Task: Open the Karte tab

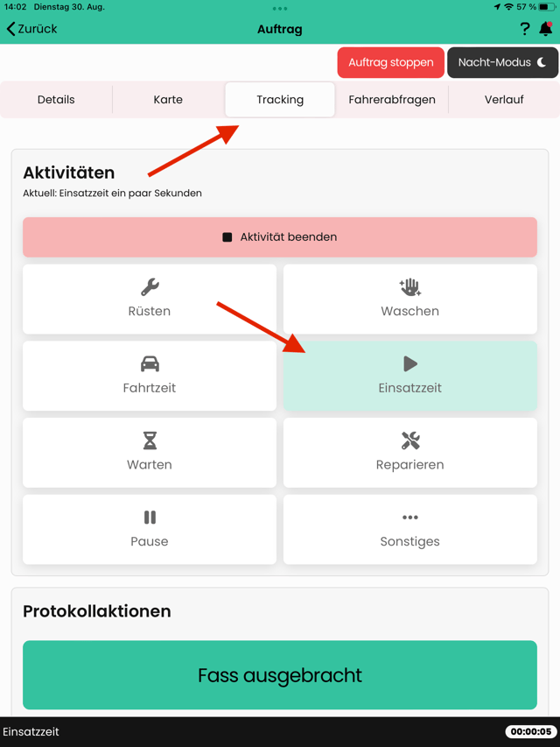Action: [x=168, y=100]
